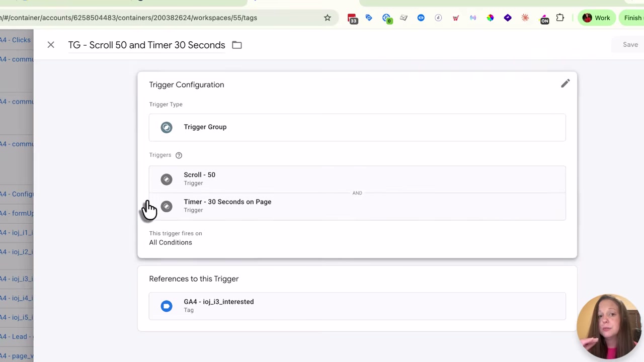This screenshot has height=362, width=644.
Task: Edit trigger name 'TG - Scroll 50 and Timer 30 Seconds'
Action: tap(146, 45)
